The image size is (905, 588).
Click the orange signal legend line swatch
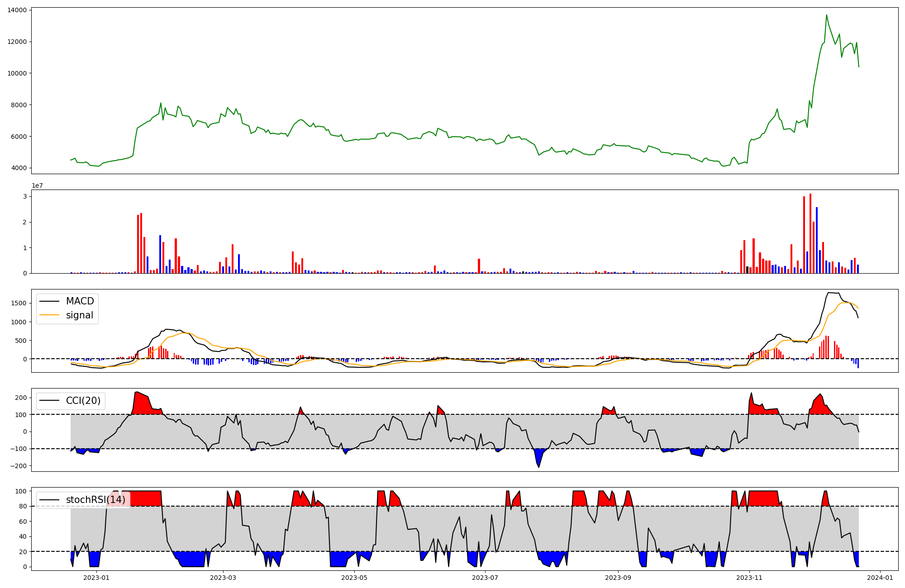(x=49, y=315)
